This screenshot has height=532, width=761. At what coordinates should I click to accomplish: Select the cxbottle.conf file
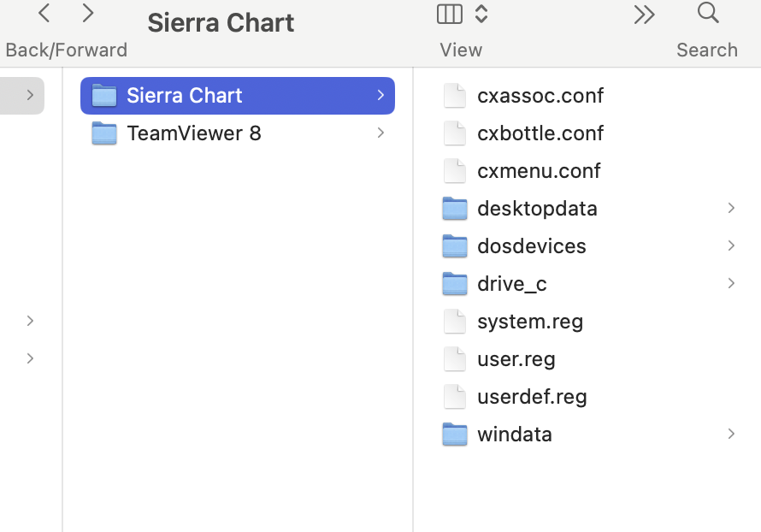click(x=540, y=133)
